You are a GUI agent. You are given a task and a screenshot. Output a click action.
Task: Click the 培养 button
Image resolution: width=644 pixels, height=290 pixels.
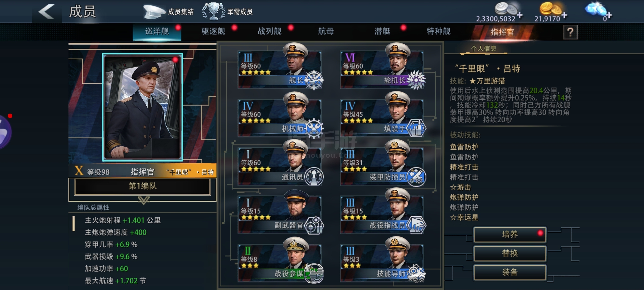(510, 234)
